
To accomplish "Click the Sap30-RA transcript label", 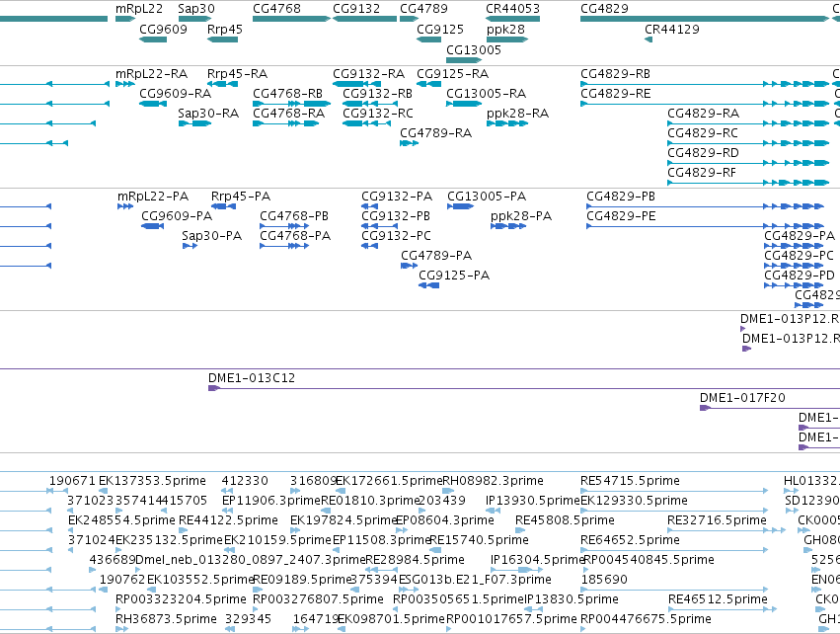I will tap(208, 114).
